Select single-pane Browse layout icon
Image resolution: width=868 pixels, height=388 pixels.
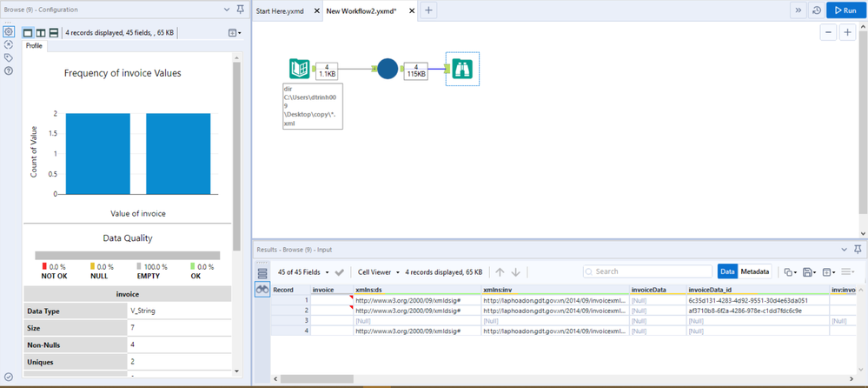[x=28, y=33]
